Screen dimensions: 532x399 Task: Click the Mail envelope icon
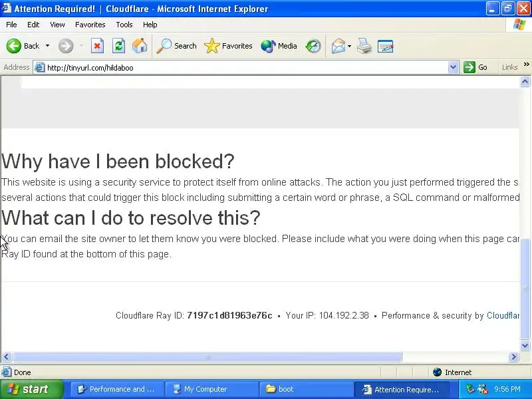(338, 46)
